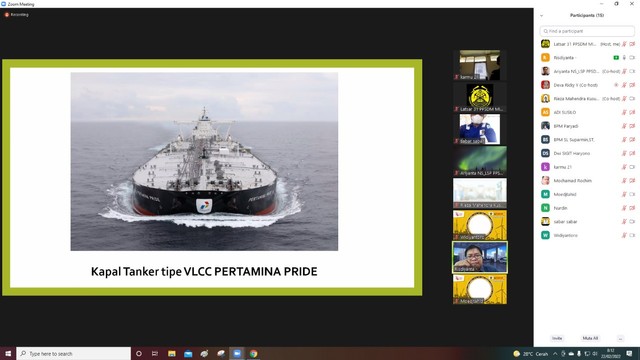The width and height of the screenshot is (640, 360).
Task: Select the karmu 21 video thumbnail
Action: tap(480, 64)
